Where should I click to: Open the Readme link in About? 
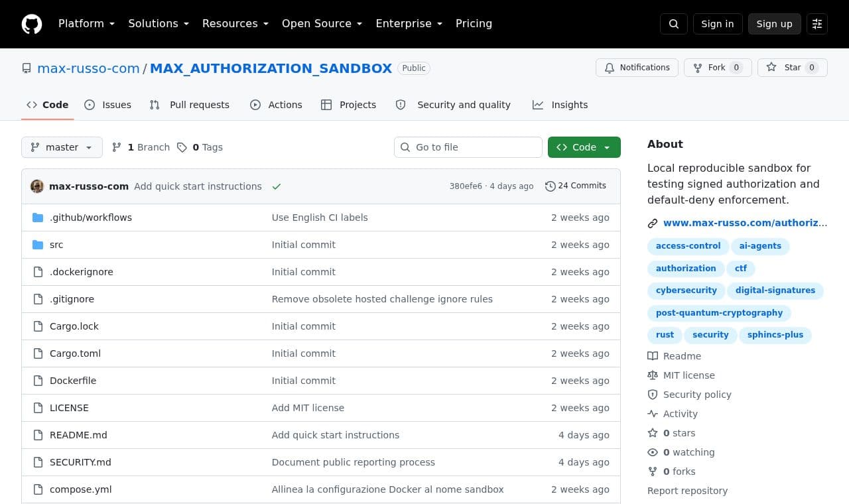(x=674, y=356)
